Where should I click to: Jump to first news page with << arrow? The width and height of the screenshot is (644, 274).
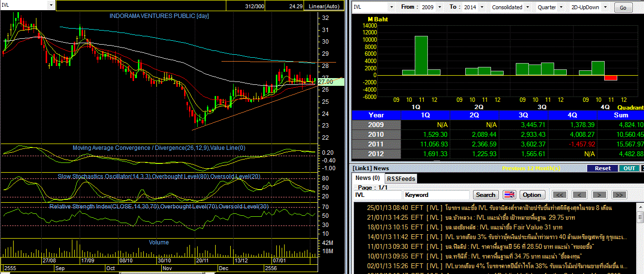[x=559, y=194]
